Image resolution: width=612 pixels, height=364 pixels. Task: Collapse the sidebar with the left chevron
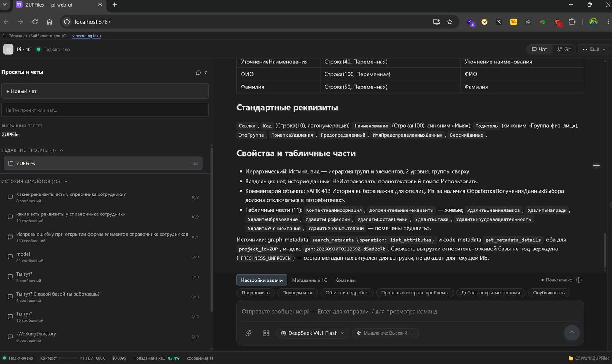[x=206, y=73]
